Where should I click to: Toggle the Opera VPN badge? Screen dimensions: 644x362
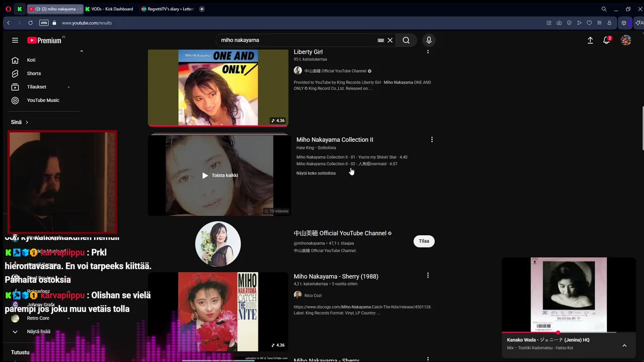pyautogui.click(x=44, y=23)
